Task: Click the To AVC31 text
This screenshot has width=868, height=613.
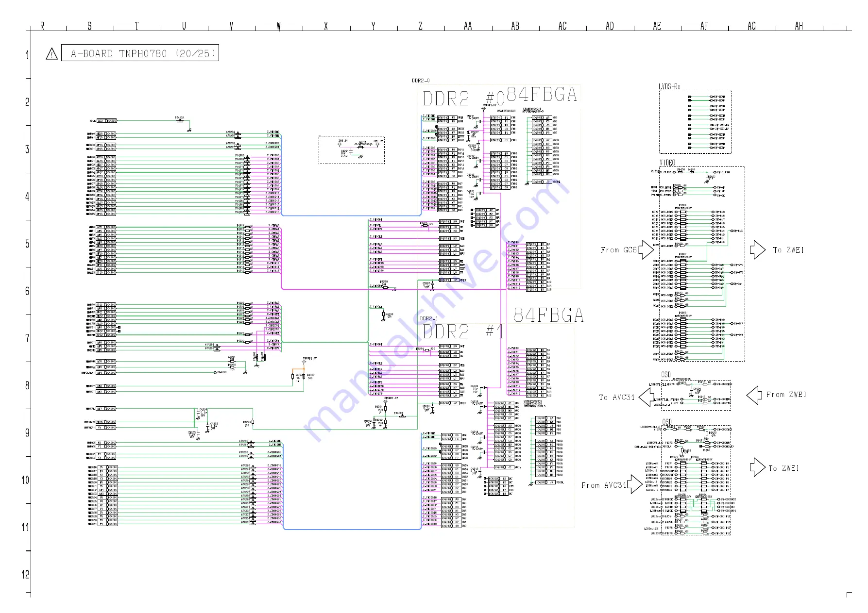Action: (x=617, y=397)
